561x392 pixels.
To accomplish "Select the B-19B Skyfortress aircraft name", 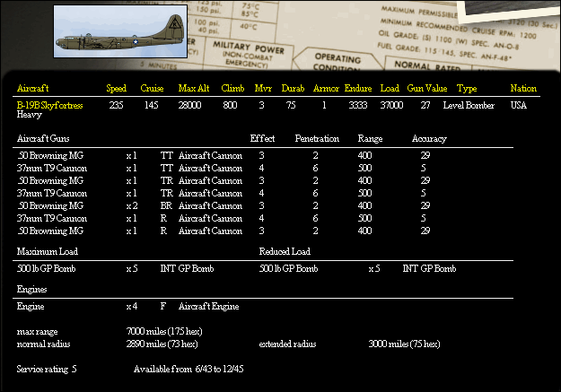I will click(49, 105).
